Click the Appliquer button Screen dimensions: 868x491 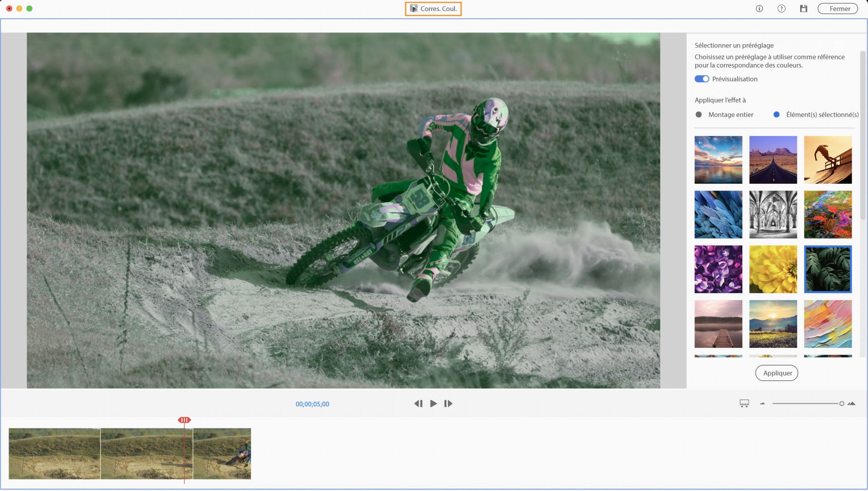click(x=777, y=373)
